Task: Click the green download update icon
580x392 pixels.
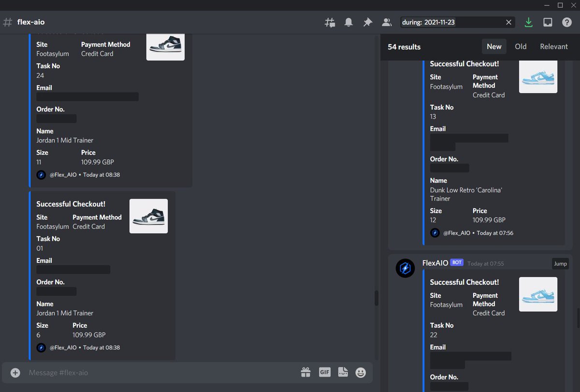Action: 529,22
